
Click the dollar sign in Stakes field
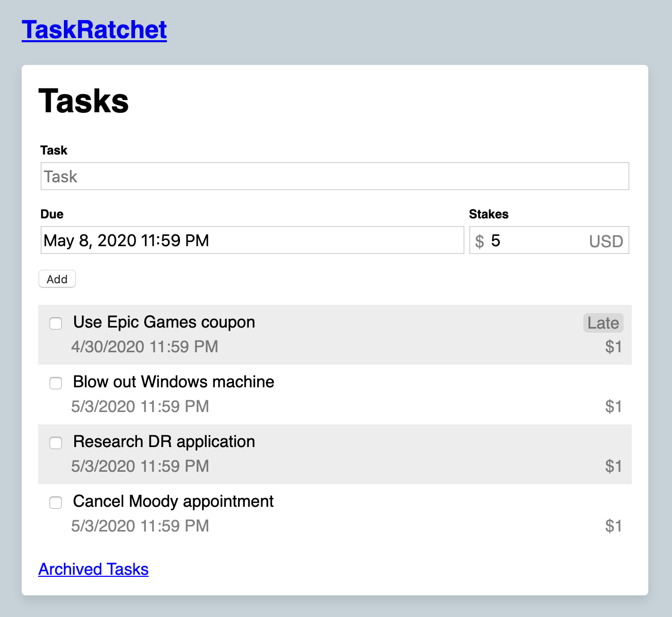coord(480,241)
